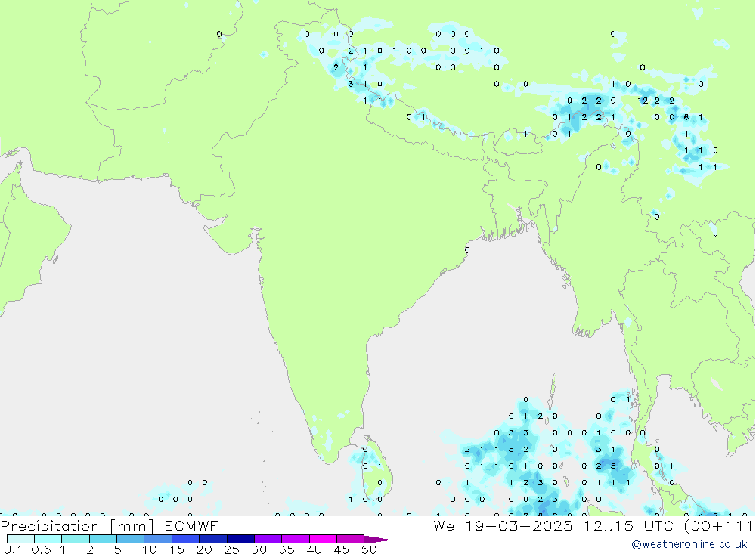The width and height of the screenshot is (756, 554).
Task: Click the 45–50 mm legend color swatch
Action: click(x=351, y=539)
